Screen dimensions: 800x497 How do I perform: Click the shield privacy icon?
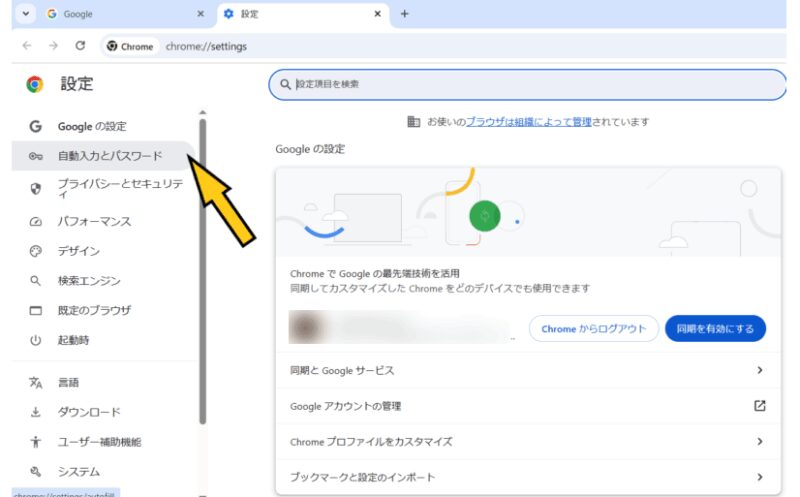(35, 189)
